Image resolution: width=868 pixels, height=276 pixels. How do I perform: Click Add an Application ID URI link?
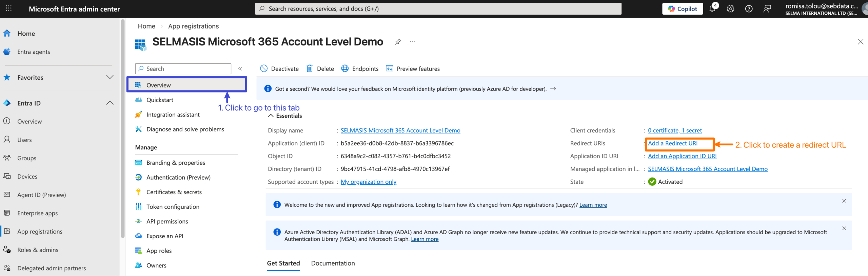pyautogui.click(x=682, y=156)
